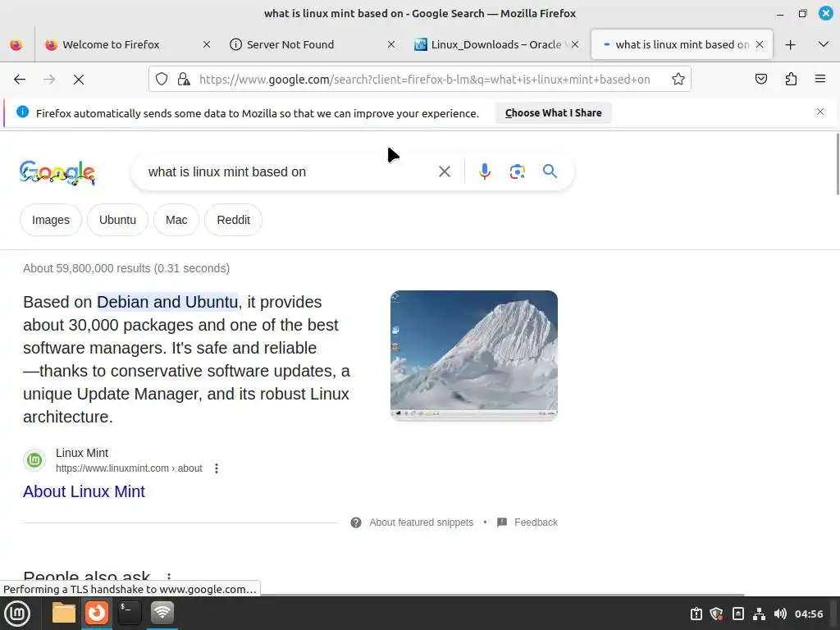Start voice search with microphone
The image size is (840, 630).
[485, 171]
